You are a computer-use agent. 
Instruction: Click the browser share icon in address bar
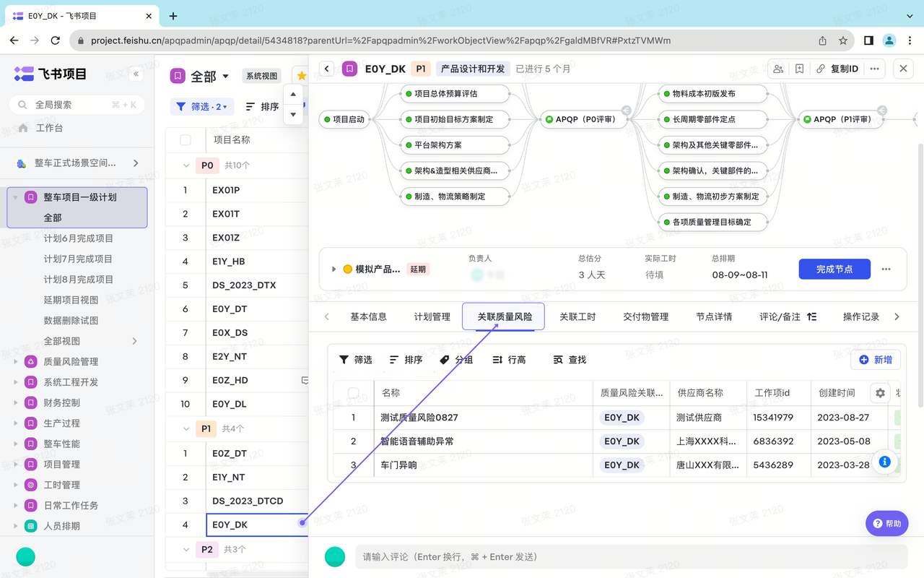822,40
